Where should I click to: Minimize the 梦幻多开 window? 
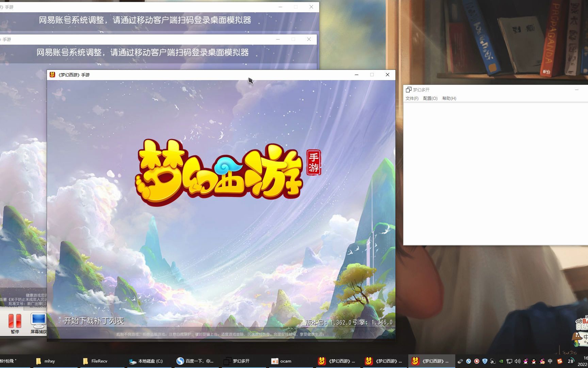point(576,90)
